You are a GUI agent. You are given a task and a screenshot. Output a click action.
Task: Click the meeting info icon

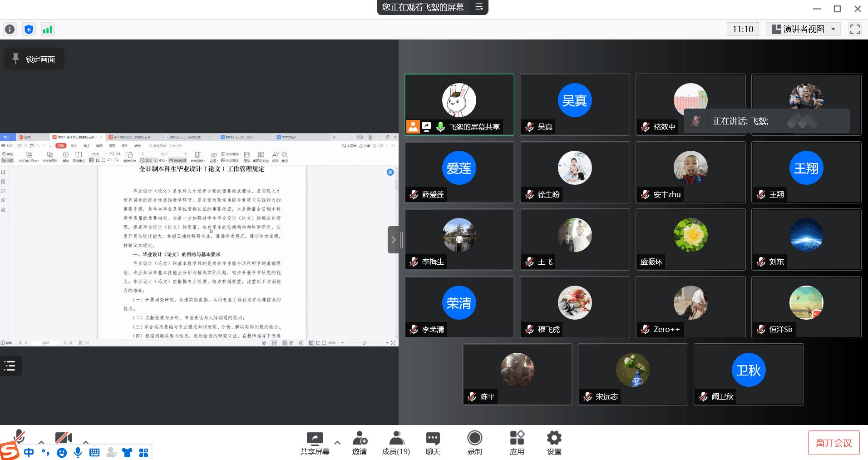[10, 30]
